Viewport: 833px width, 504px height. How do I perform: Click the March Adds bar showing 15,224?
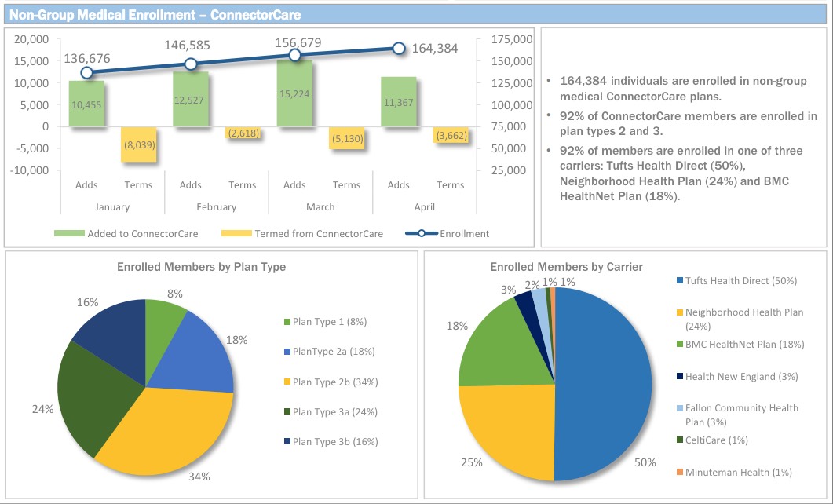pos(294,93)
